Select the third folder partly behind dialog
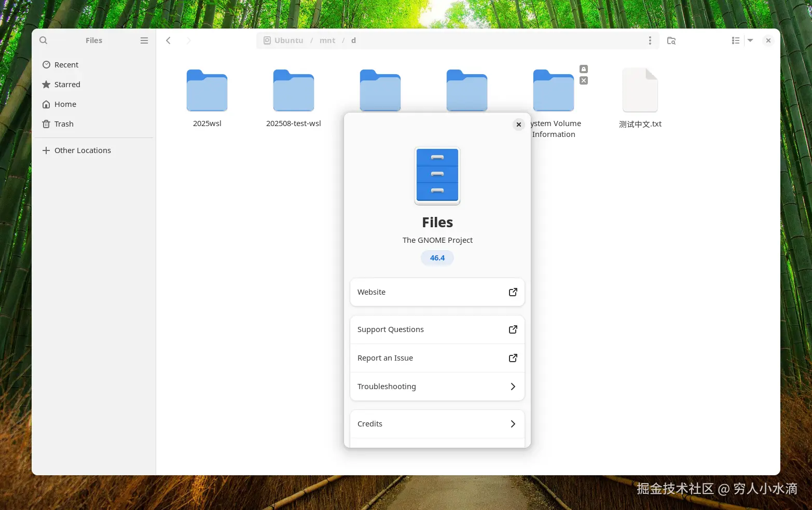 tap(380, 89)
